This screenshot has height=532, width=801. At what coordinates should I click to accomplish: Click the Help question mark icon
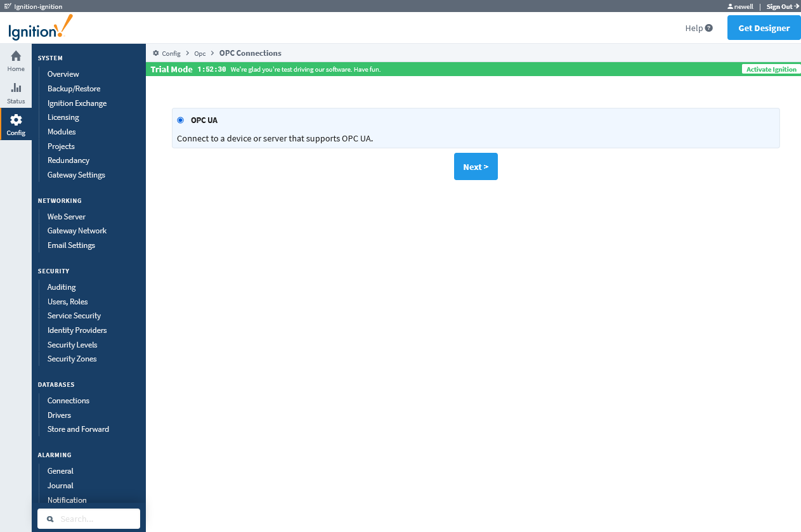coord(708,28)
